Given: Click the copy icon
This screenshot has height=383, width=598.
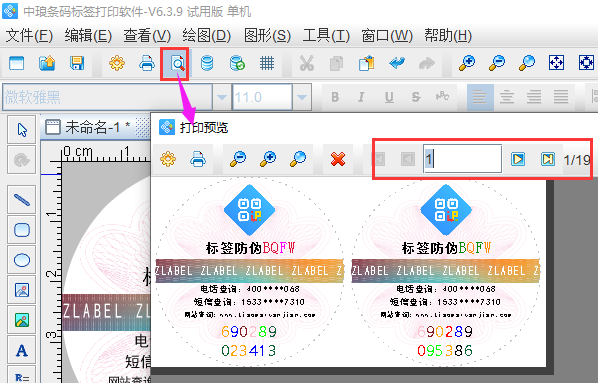Looking at the screenshot, I should point(336,63).
